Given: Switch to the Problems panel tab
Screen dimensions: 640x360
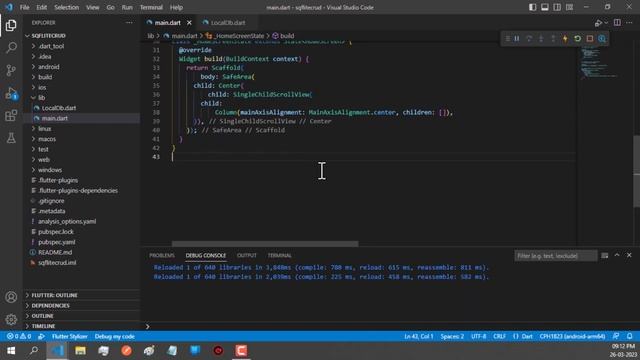Looking at the screenshot, I should coord(162,256).
